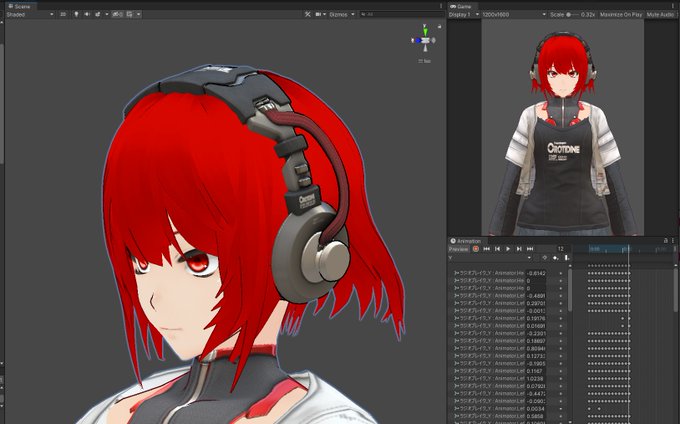The image size is (680, 424).
Task: Click the key indicator dot beside 0.12733
Action: pyautogui.click(x=561, y=356)
